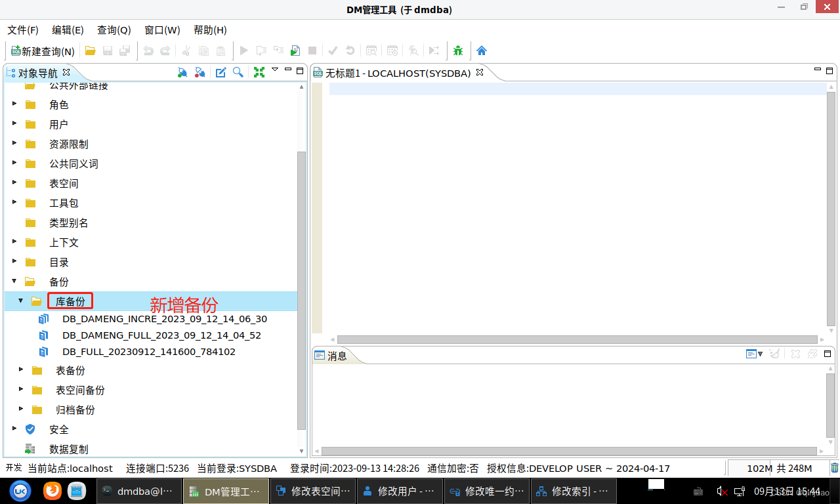The height and width of the screenshot is (504, 840).
Task: Expand the 安全 tree node
Action: [14, 429]
